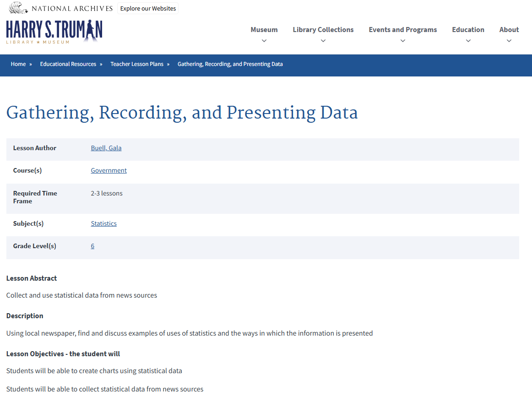Click grade level 6 link
This screenshot has height=402, width=532.
tap(92, 246)
